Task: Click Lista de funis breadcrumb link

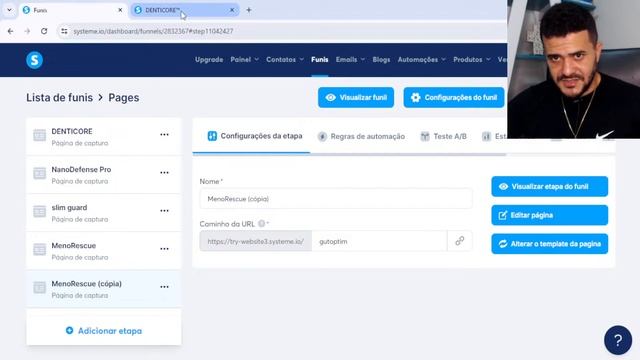Action: 60,98
